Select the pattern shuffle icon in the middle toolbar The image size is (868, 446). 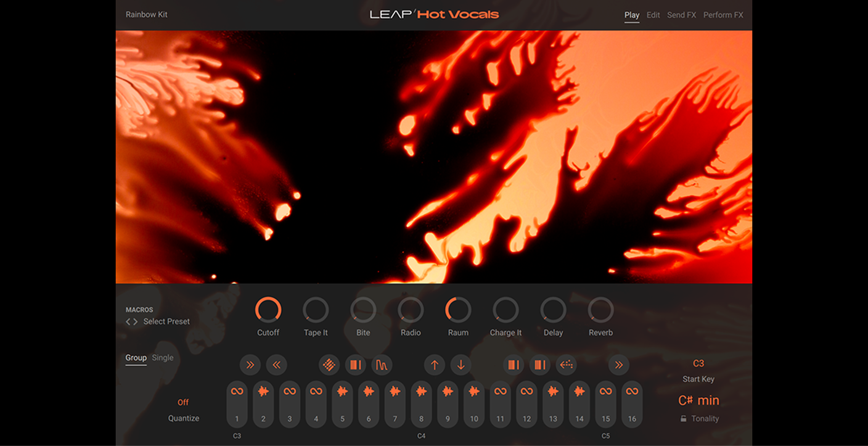329,365
